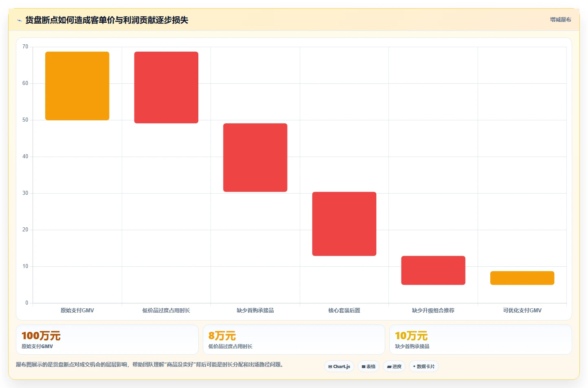Click the 核心套装后置 axis label
Viewport: 588px width, 388px height.
coord(344,310)
